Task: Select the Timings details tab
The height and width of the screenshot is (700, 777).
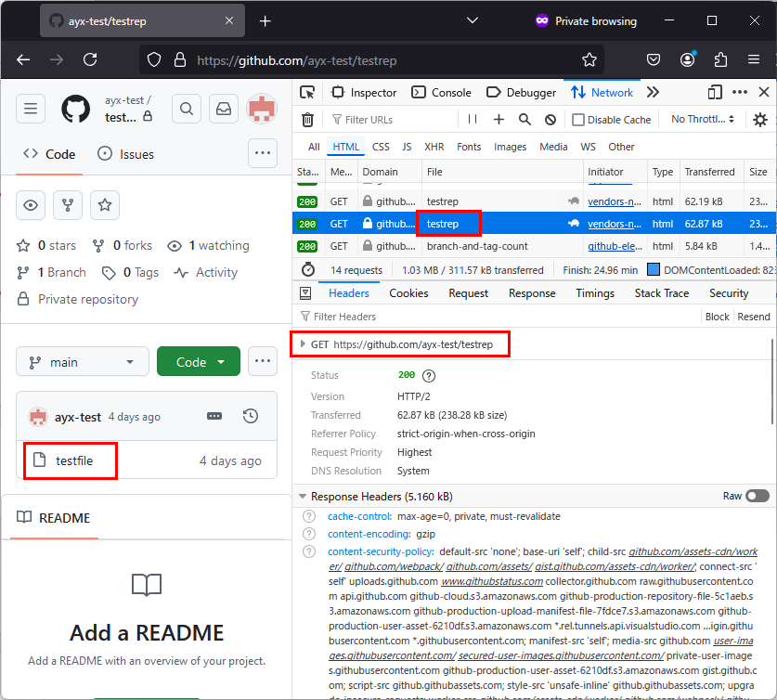Action: tap(595, 293)
